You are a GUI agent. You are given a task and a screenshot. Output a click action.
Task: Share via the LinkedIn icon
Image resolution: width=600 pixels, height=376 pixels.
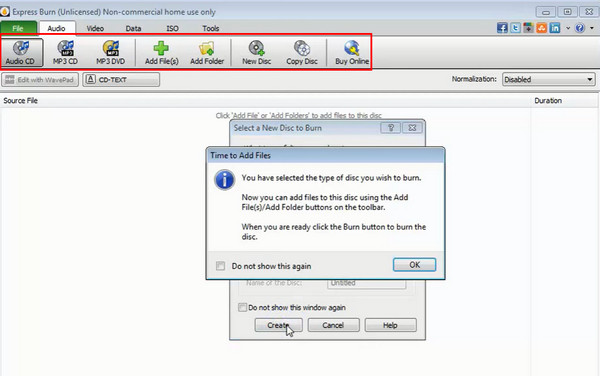click(x=555, y=28)
